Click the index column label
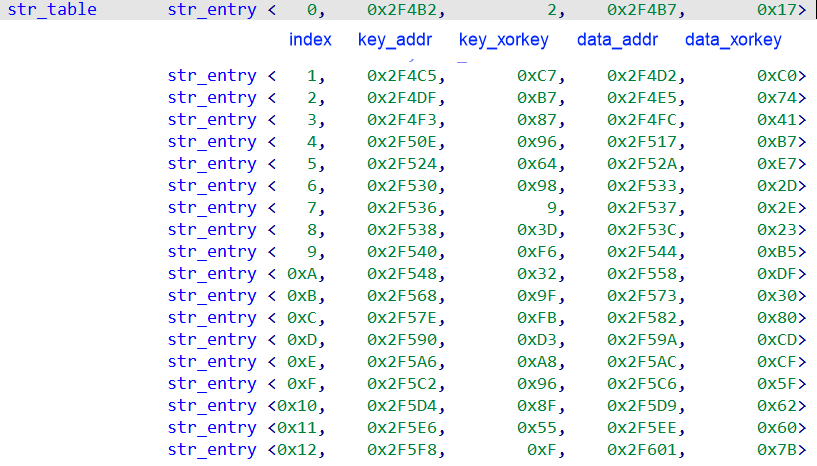817x466 pixels. (310, 40)
